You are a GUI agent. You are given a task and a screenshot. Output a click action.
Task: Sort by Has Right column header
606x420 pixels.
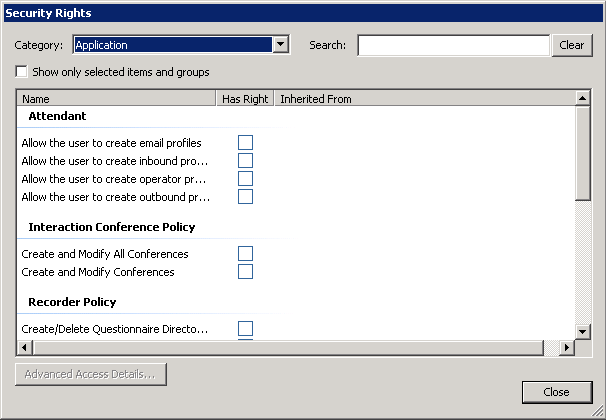245,99
